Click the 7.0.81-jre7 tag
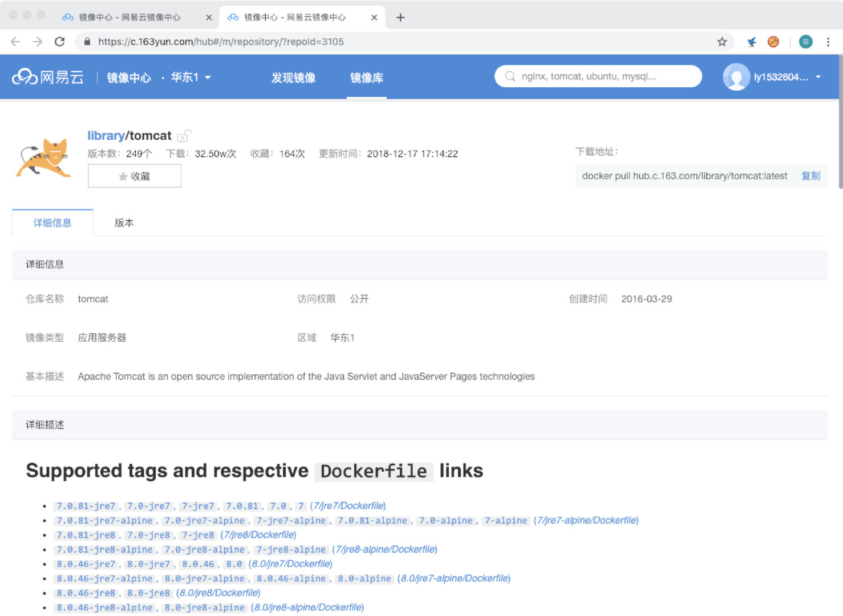Image resolution: width=843 pixels, height=616 pixels. [x=86, y=506]
